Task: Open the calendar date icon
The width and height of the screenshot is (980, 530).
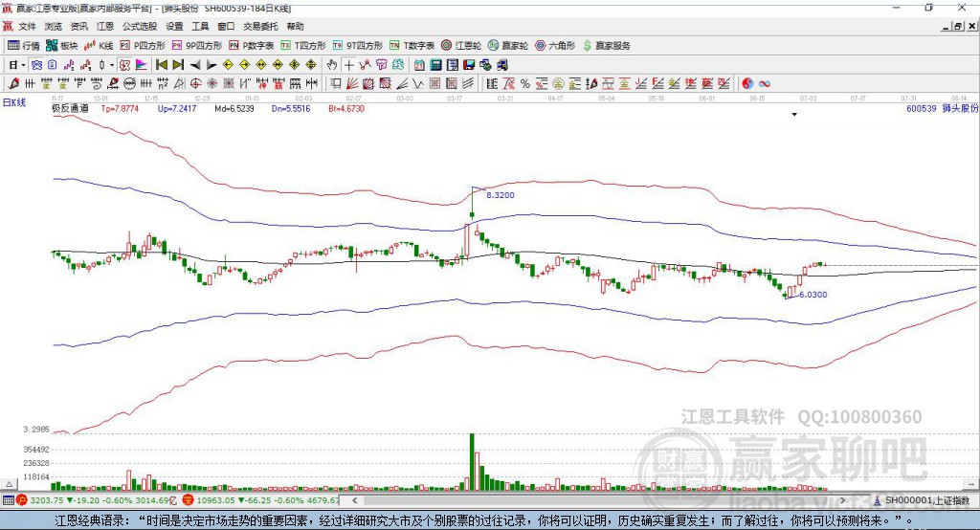Action: pyautogui.click(x=419, y=65)
